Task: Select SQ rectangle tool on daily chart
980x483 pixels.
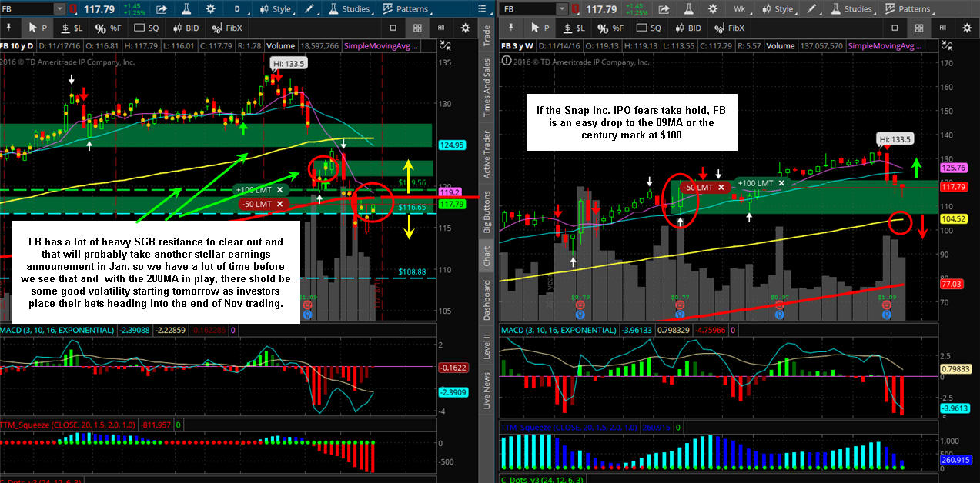Action: tap(146, 28)
